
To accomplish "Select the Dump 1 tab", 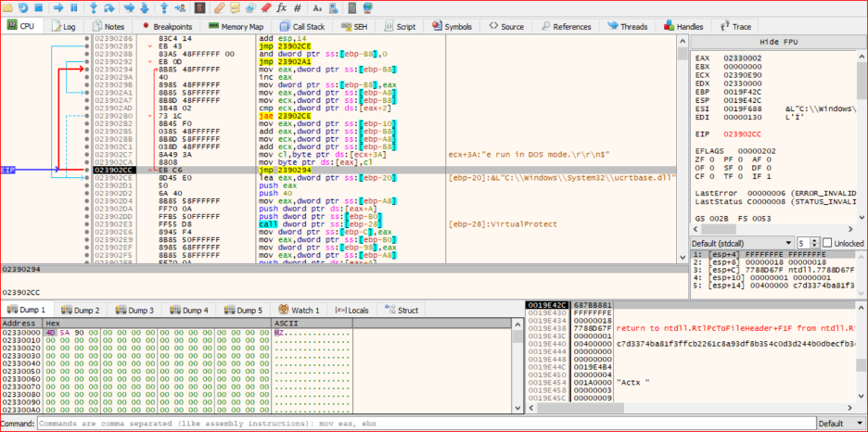I will 27,311.
